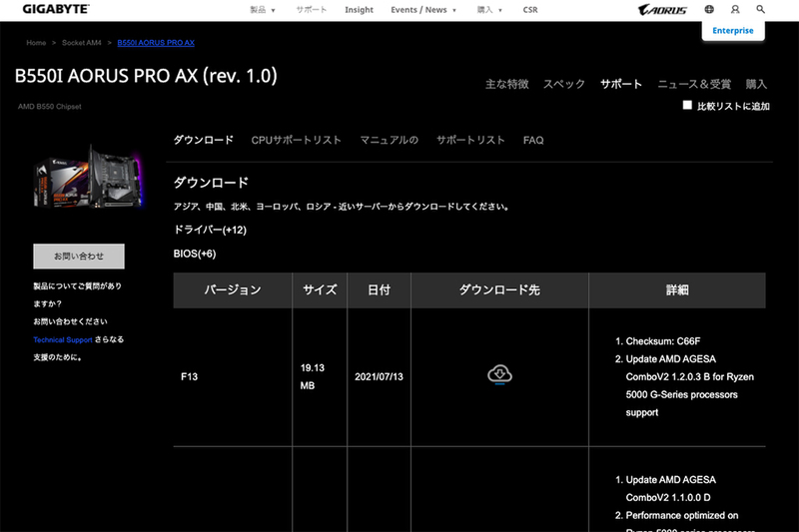Open the 購入 product tab

click(x=756, y=84)
